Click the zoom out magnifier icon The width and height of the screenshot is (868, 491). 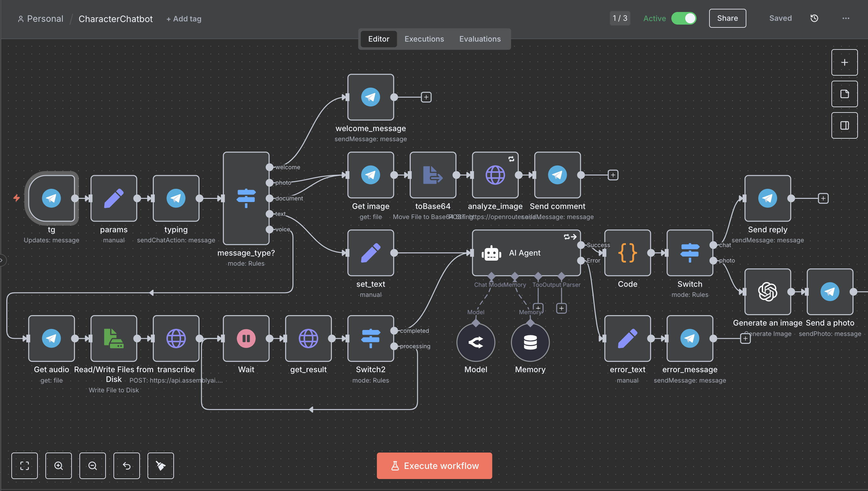(x=92, y=465)
